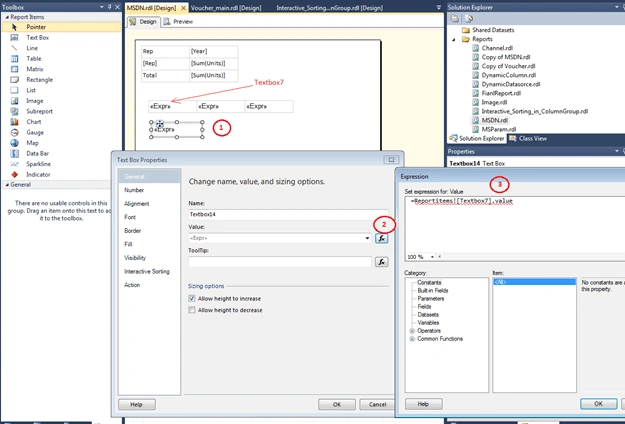Screen dimensions: 625x424
Task: Select the Action page in properties
Action: [x=132, y=285]
